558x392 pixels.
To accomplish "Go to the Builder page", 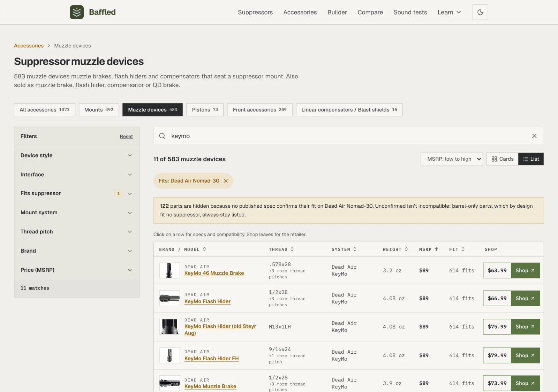I will [337, 12].
